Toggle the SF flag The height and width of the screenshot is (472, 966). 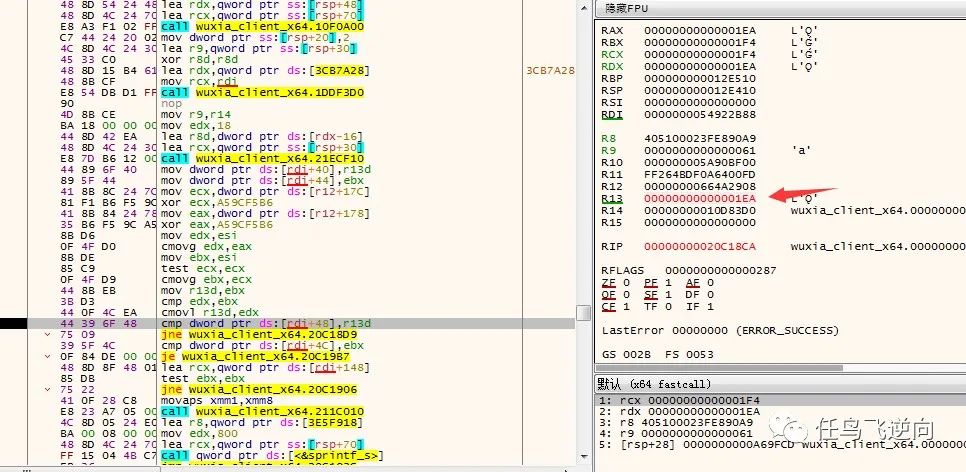(652, 295)
